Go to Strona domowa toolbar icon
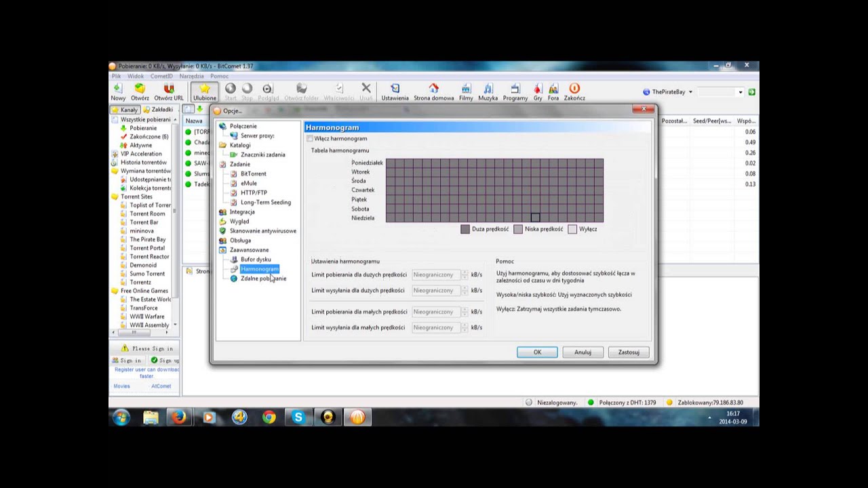The height and width of the screenshot is (488, 868). pos(434,92)
